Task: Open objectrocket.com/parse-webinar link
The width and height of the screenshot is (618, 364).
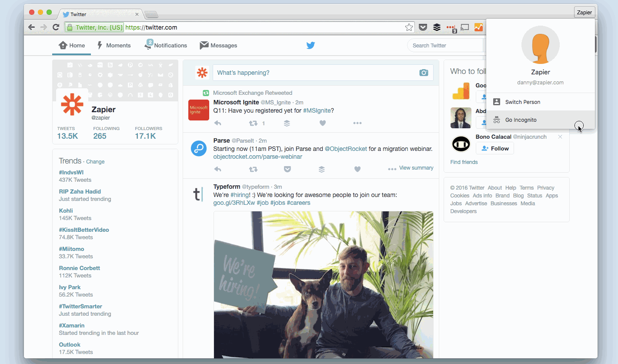Action: point(257,157)
